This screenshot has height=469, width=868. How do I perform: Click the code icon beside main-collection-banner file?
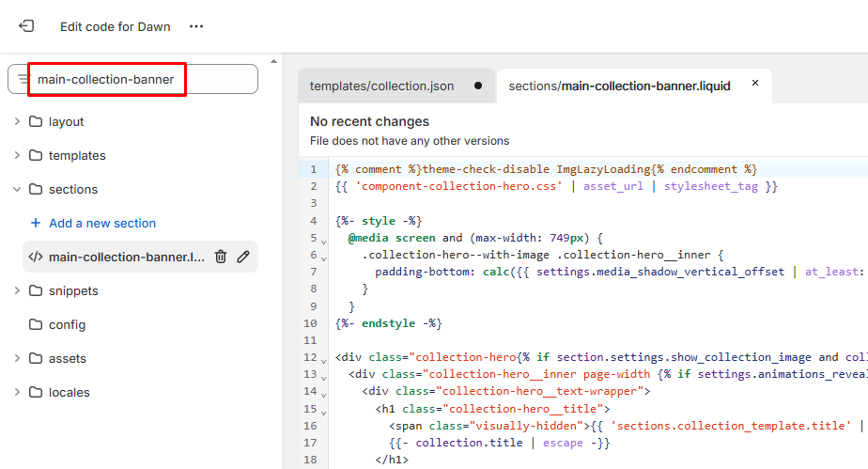tap(36, 257)
